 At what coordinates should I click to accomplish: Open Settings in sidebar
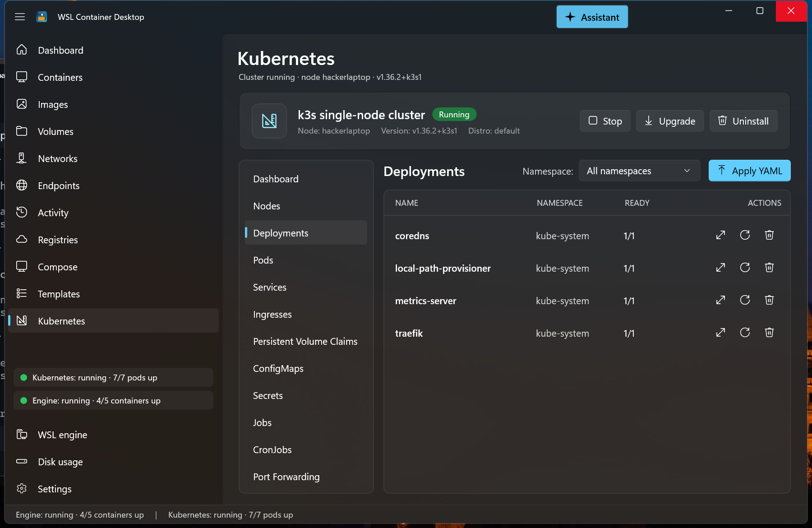[x=113, y=489]
